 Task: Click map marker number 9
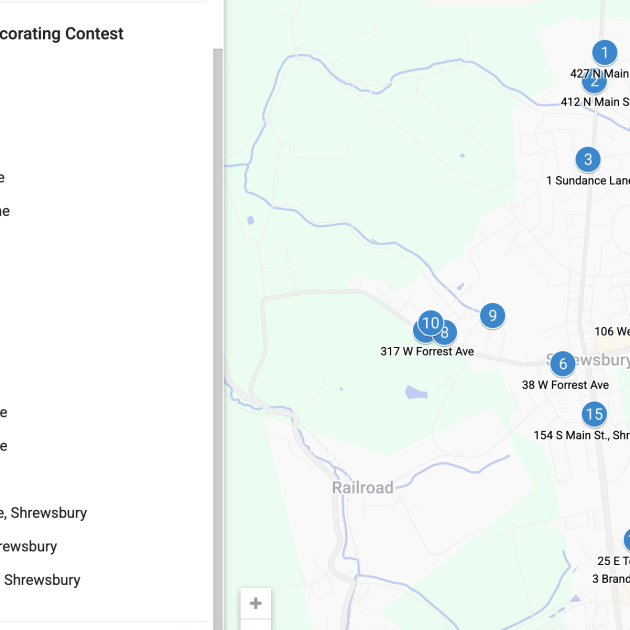tap(492, 316)
